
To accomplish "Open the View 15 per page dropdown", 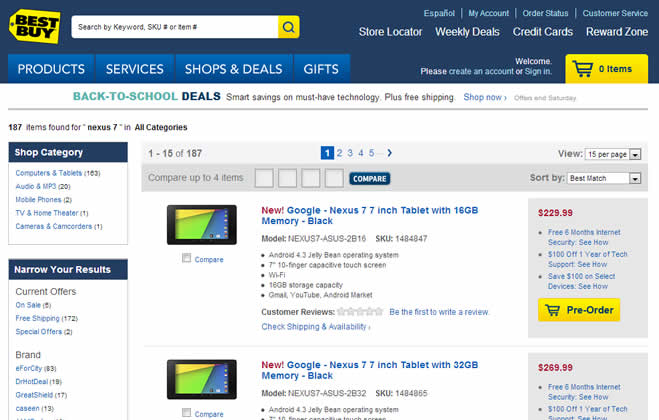I will pos(613,154).
